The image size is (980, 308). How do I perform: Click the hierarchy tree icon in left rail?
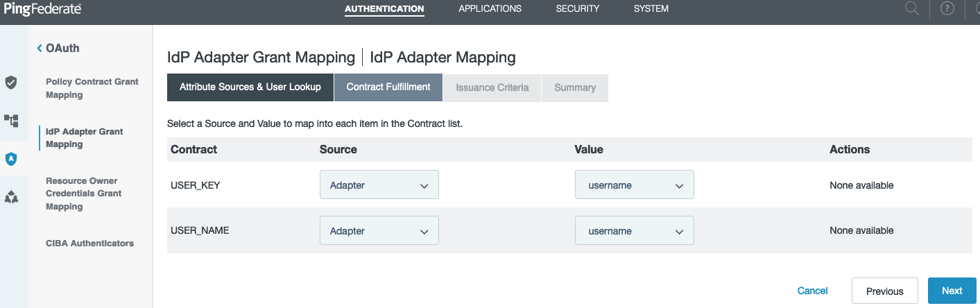[11, 121]
